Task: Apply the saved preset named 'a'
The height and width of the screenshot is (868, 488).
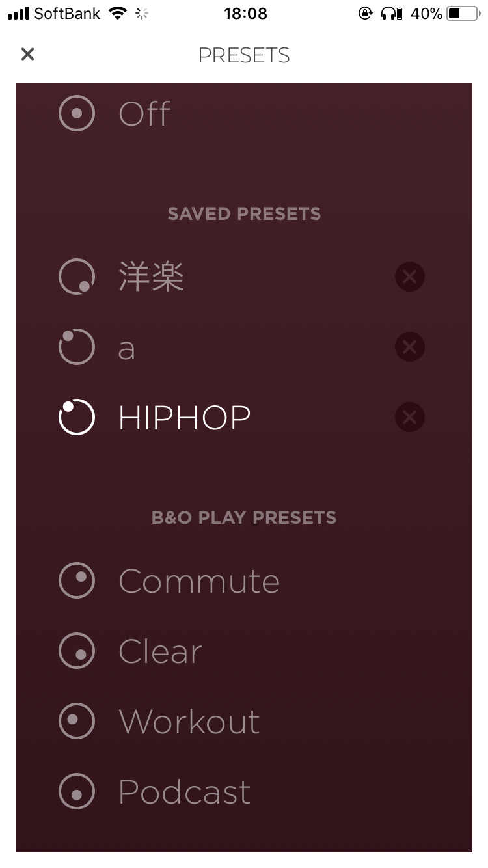Action: (x=126, y=349)
